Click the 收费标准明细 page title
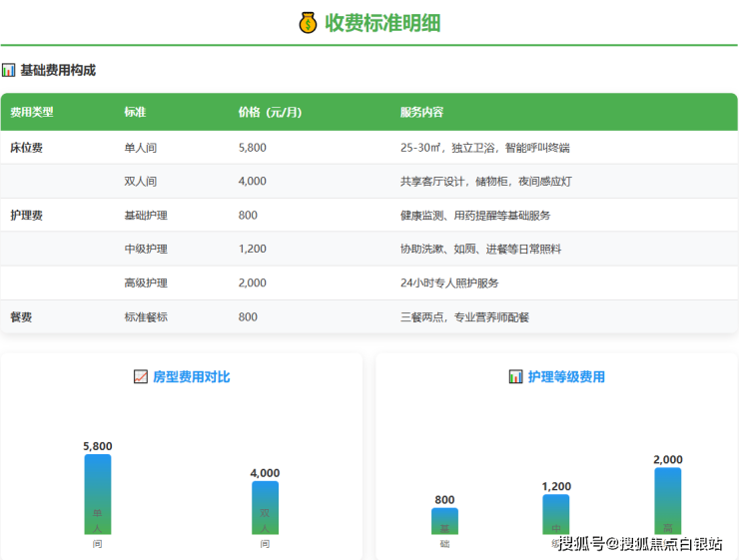Image resolution: width=739 pixels, height=560 pixels. point(382,22)
